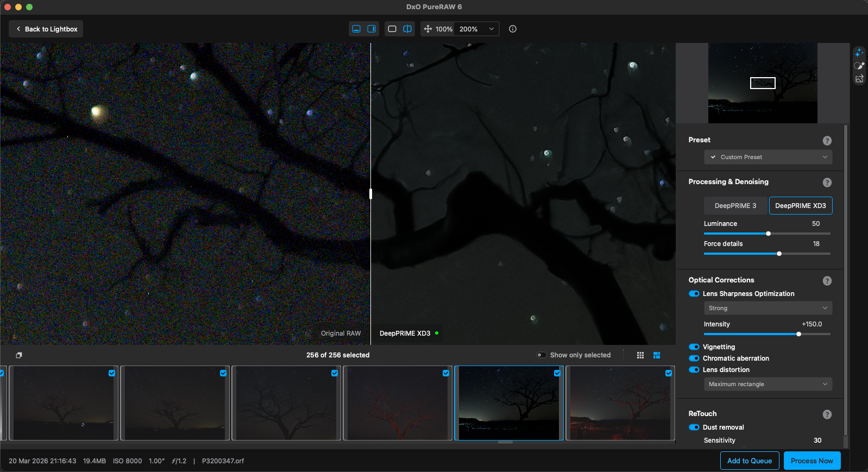The height and width of the screenshot is (472, 868).
Task: Open the Custom Preset dropdown
Action: point(768,157)
